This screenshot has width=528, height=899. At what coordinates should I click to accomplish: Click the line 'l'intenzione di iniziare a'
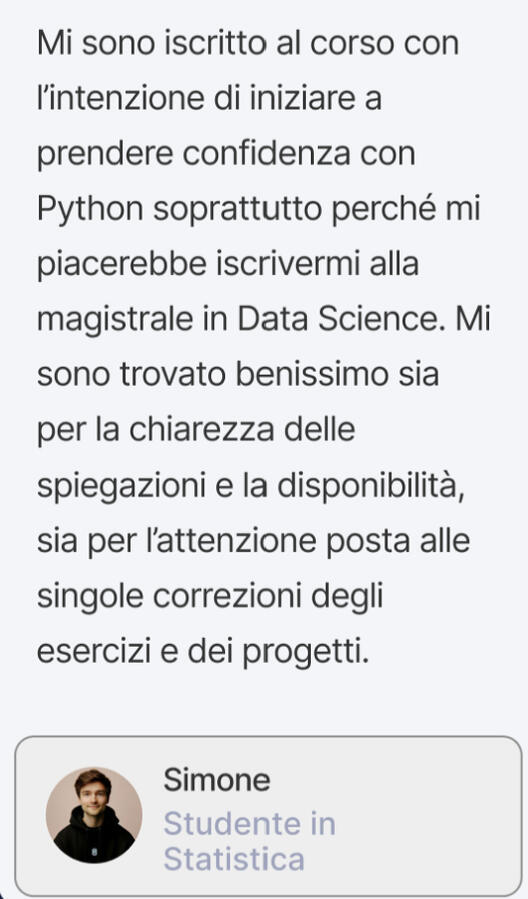pyautogui.click(x=209, y=98)
